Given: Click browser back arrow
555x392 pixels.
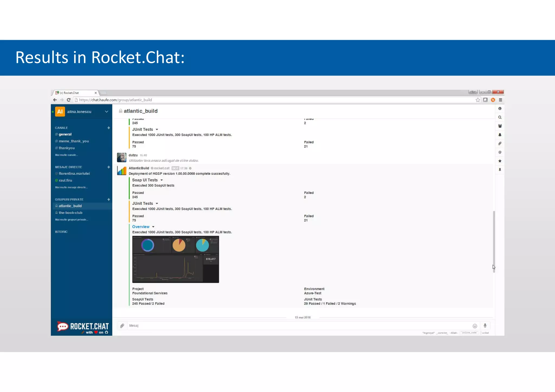Looking at the screenshot, I should [x=55, y=100].
